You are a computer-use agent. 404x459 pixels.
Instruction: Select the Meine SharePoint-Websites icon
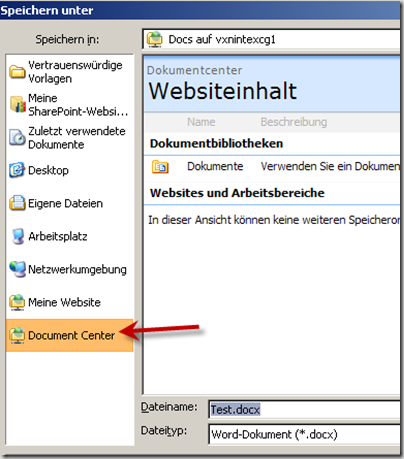[x=18, y=104]
